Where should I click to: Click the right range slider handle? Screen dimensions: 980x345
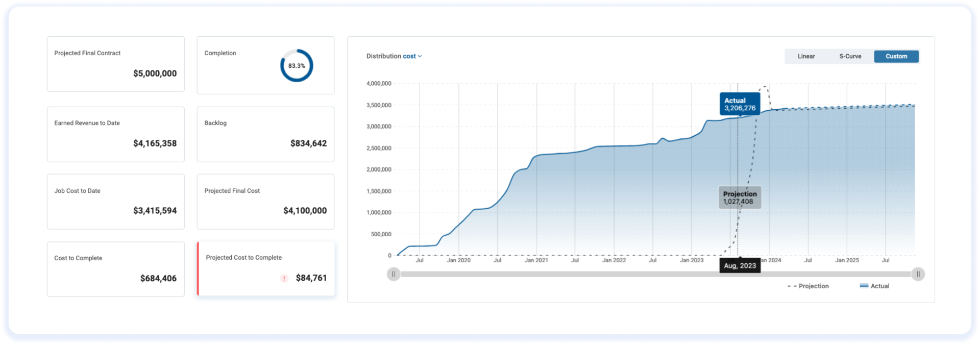[x=918, y=274]
